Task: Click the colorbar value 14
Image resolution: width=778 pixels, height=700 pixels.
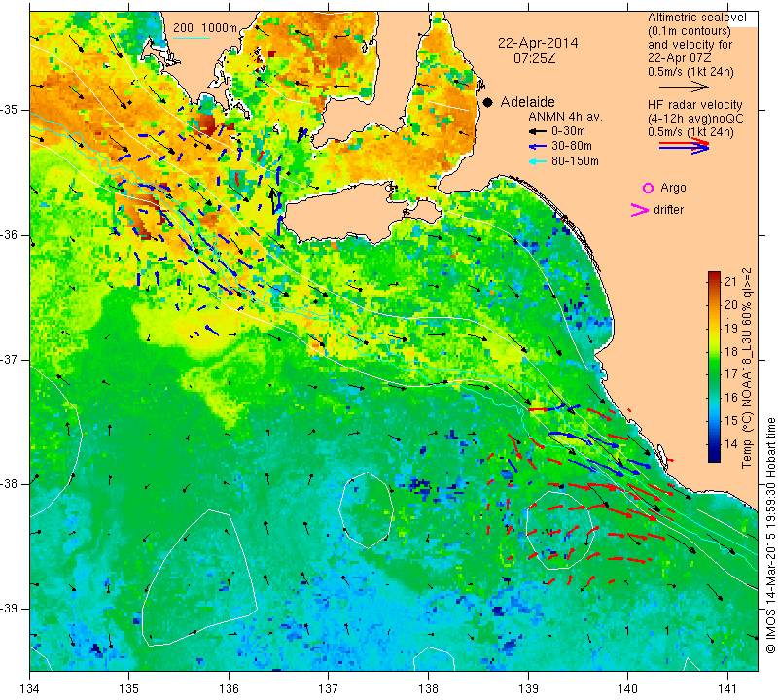Action: point(731,443)
